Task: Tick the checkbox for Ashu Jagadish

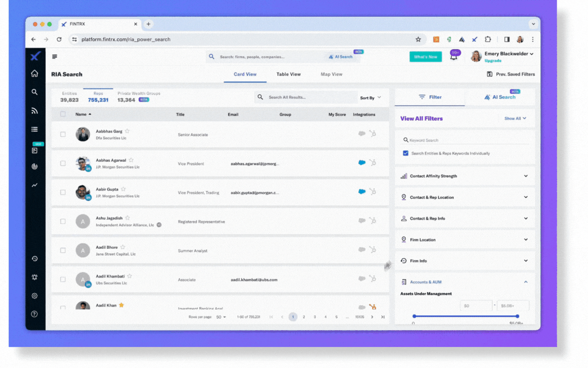Action: tap(63, 221)
